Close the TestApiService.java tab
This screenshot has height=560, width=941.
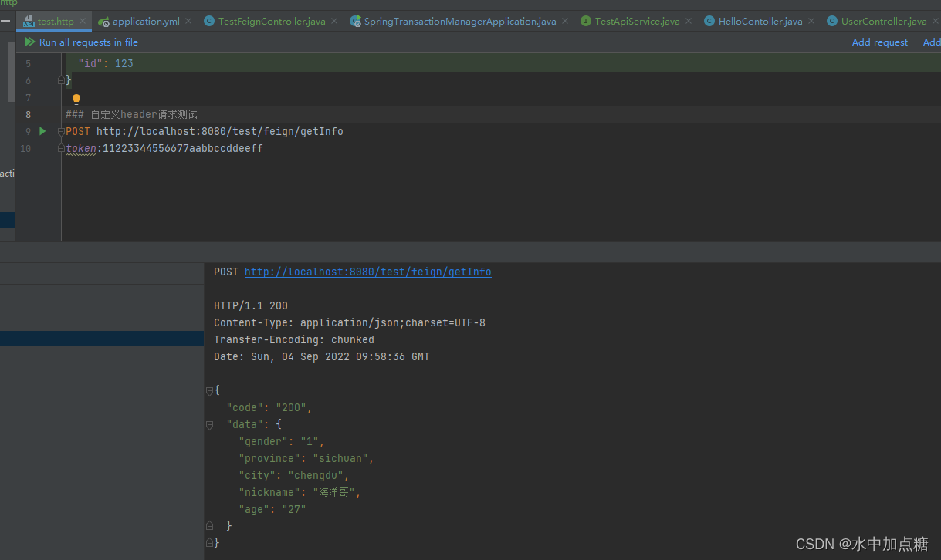[x=689, y=21]
